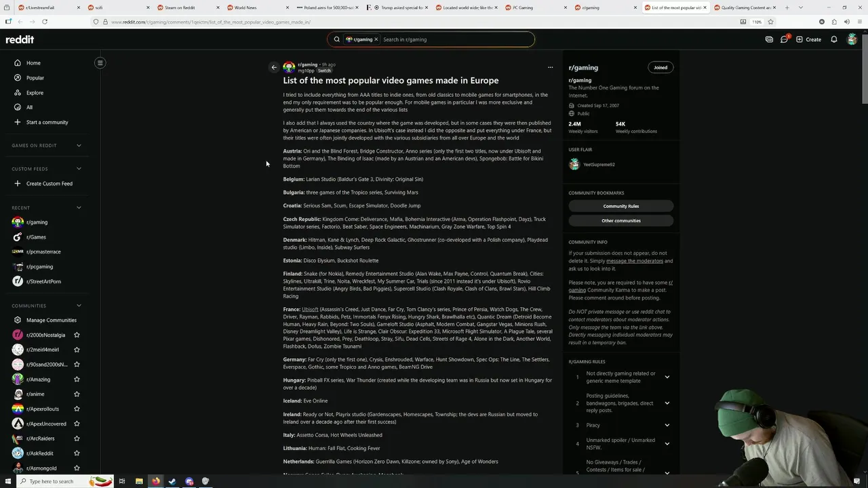
Task: Open All in sidebar
Action: 29,107
